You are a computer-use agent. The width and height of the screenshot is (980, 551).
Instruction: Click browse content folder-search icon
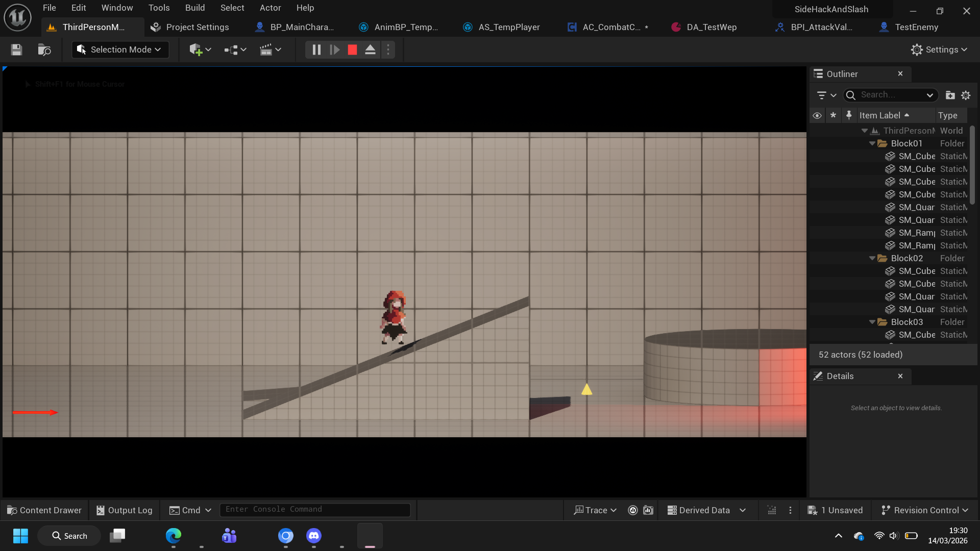[44, 49]
